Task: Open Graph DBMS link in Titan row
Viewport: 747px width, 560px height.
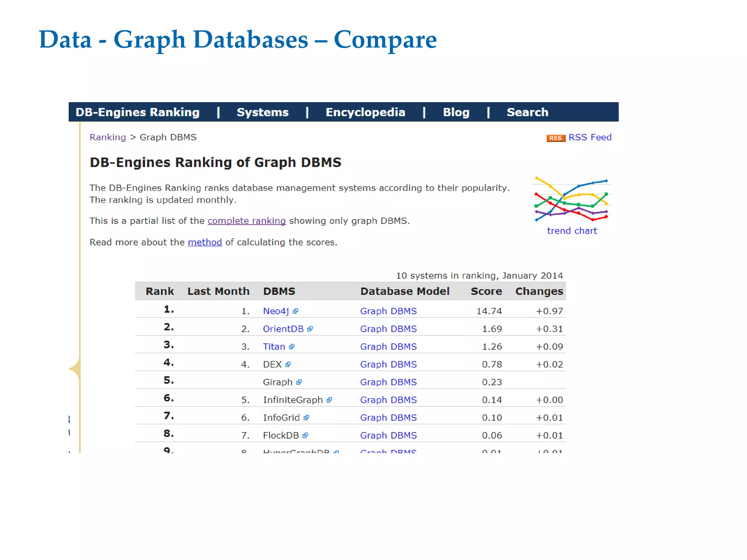Action: point(388,347)
